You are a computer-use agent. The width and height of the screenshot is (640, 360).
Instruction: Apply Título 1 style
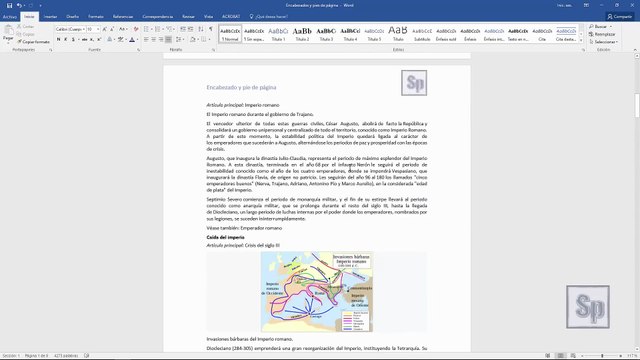tap(278, 34)
